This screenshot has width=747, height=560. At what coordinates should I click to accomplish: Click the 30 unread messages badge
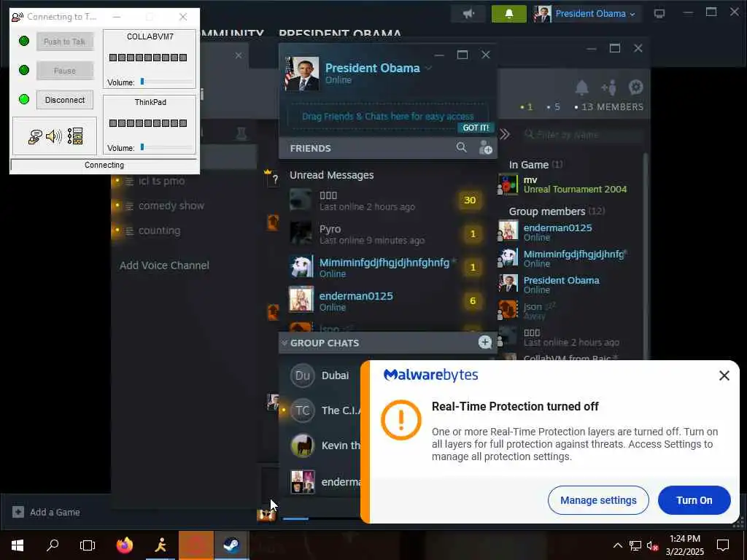click(x=470, y=200)
